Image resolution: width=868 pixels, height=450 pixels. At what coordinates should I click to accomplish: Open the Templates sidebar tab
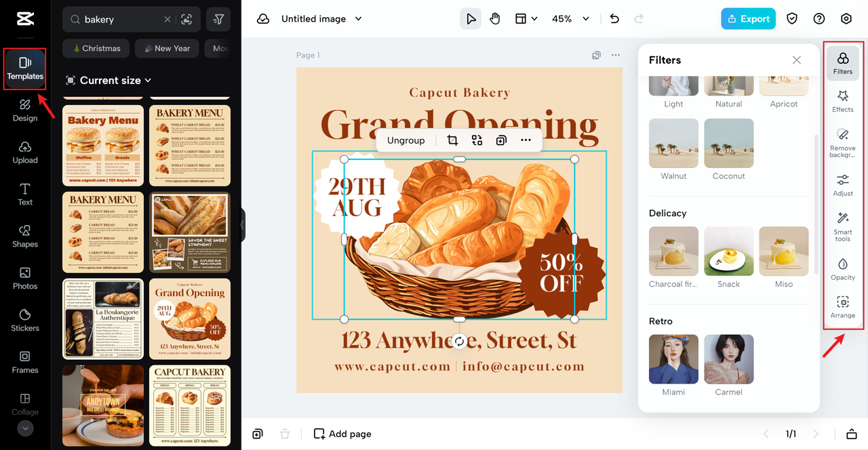pos(25,68)
